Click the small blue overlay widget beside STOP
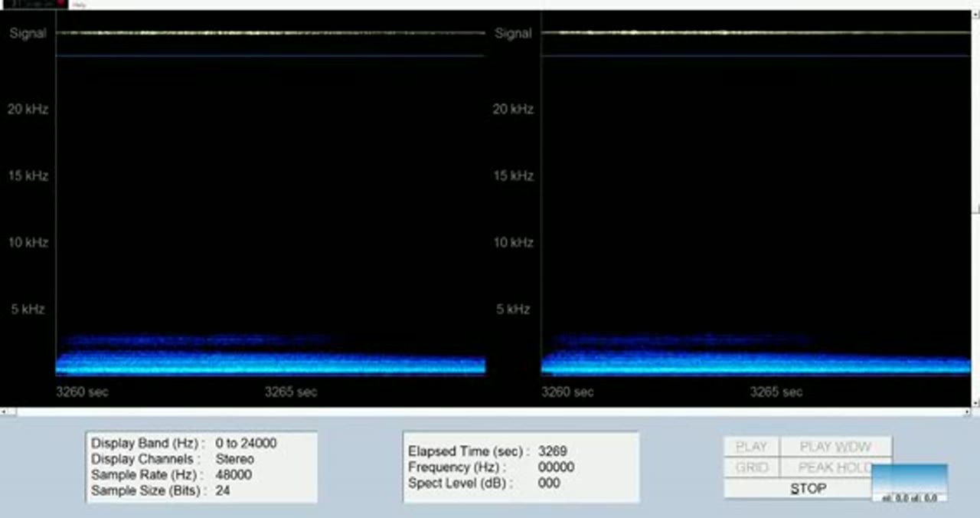980x518 pixels. [910, 483]
